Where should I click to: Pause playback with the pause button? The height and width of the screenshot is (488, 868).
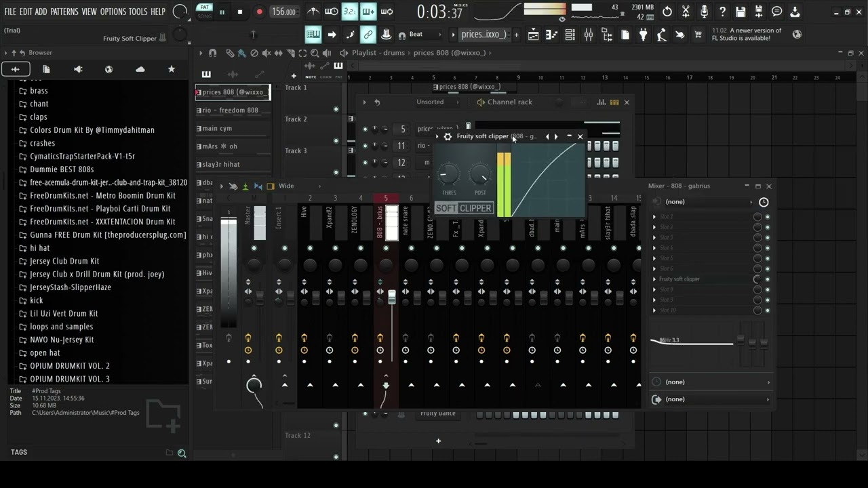point(222,12)
